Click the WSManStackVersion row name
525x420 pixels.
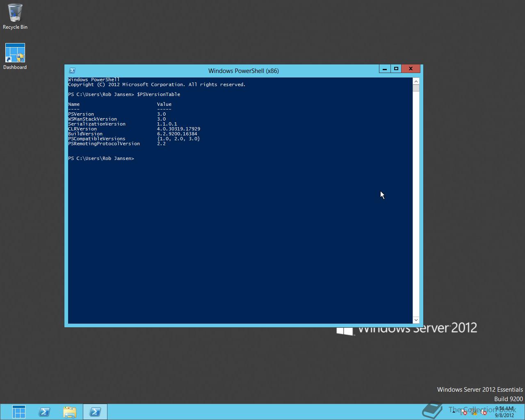(x=92, y=119)
